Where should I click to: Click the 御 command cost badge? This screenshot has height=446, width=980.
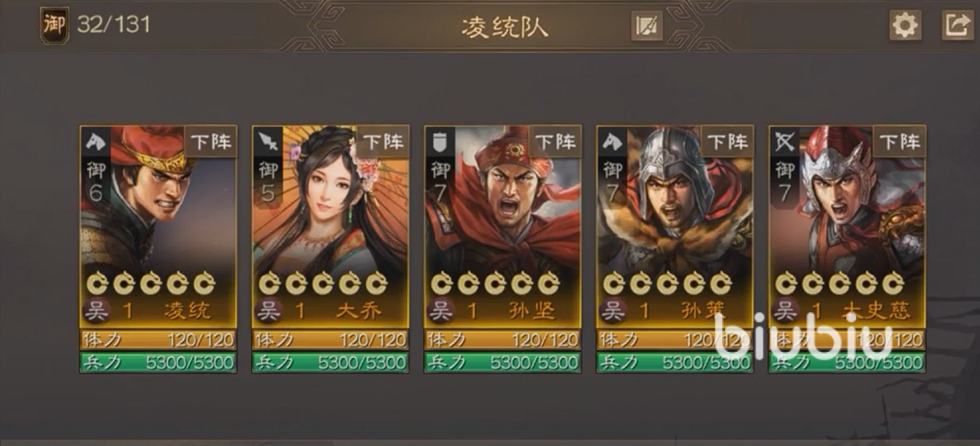54,25
